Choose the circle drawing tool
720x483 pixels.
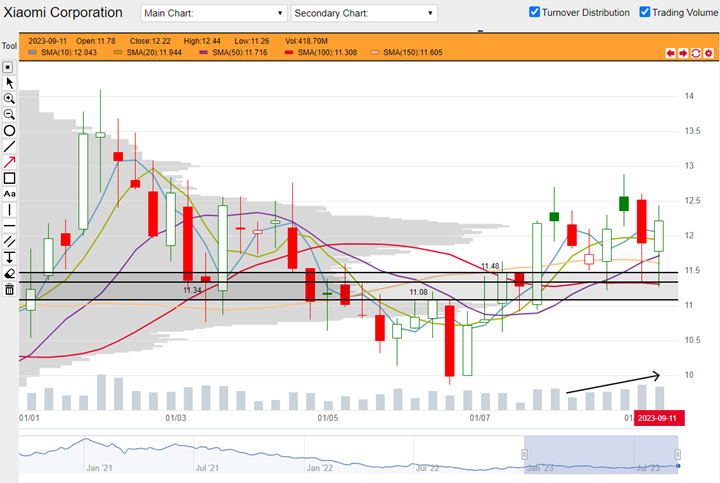(9, 131)
